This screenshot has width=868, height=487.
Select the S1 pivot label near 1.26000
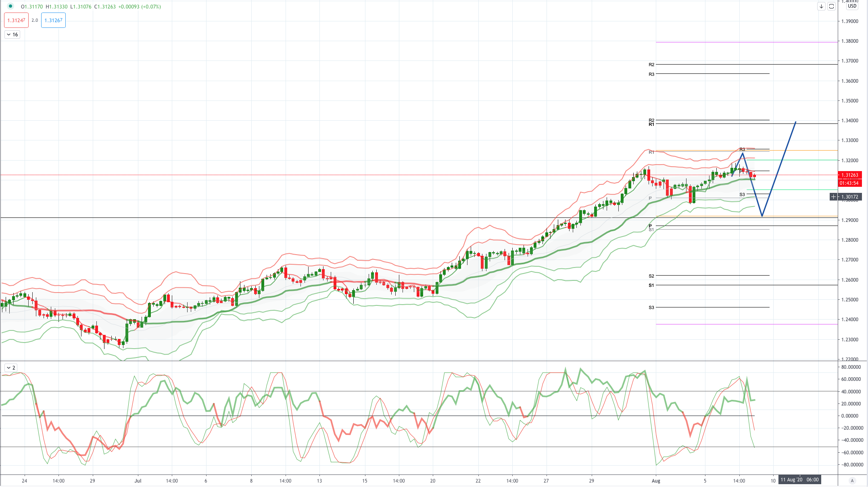click(651, 285)
